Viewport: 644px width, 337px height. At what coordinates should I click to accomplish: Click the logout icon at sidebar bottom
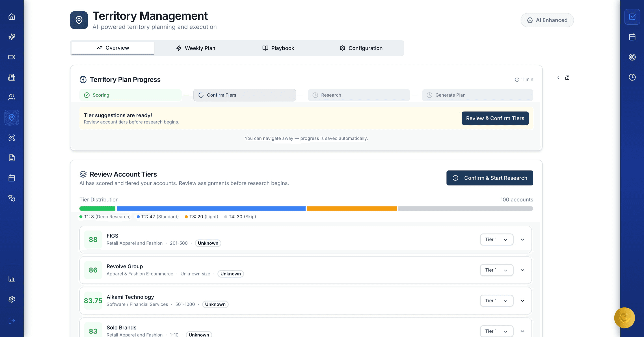(12, 321)
